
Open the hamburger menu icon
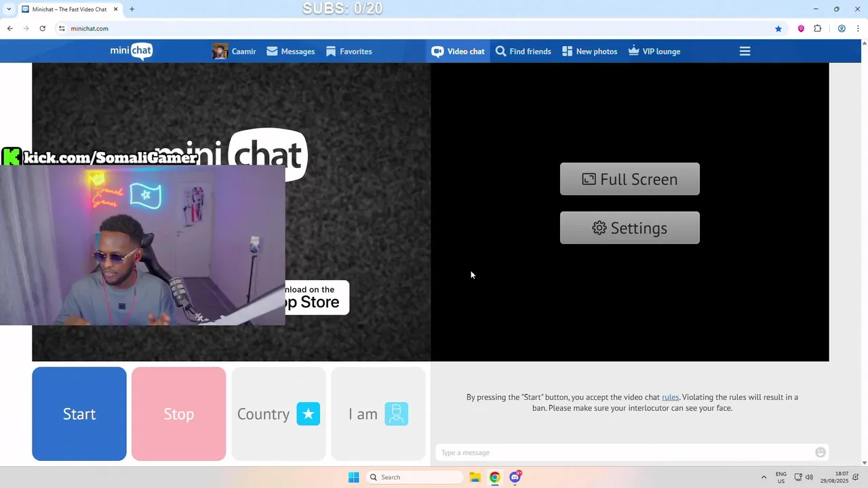[x=745, y=52]
